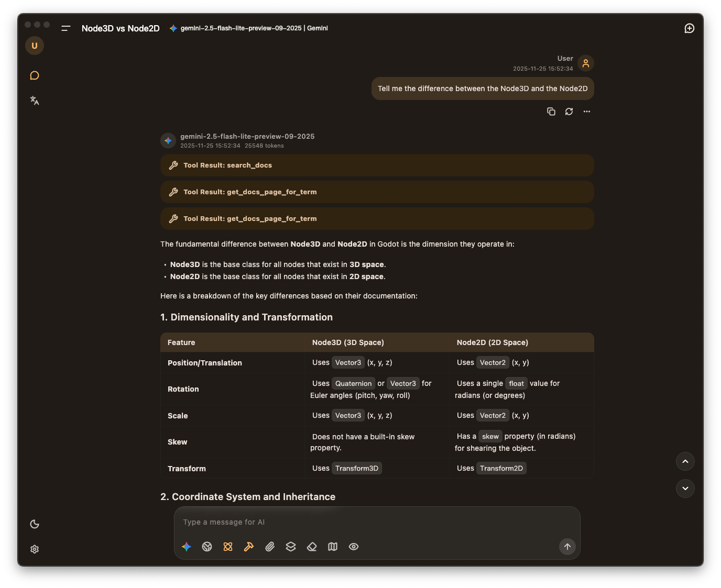Click the folded map icon in input bar
Screen dimensions: 721x588
point(333,547)
